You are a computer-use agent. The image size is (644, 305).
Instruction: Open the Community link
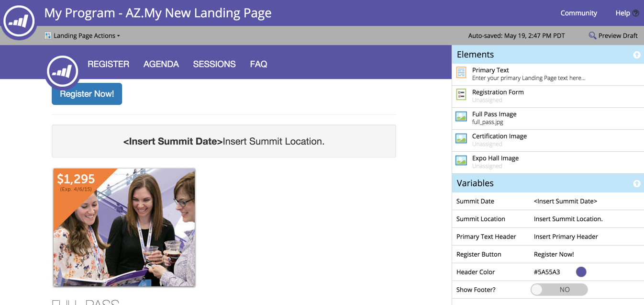point(578,13)
